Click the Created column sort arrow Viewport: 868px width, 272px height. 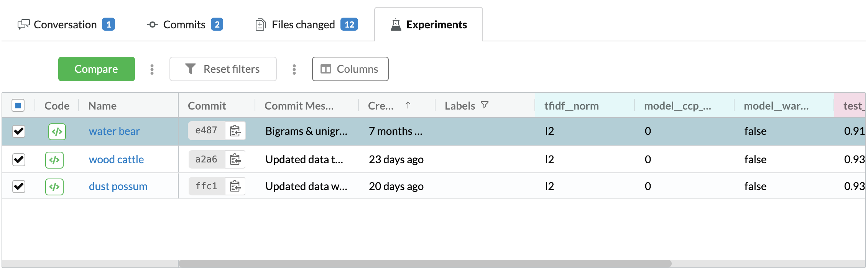[x=408, y=105]
